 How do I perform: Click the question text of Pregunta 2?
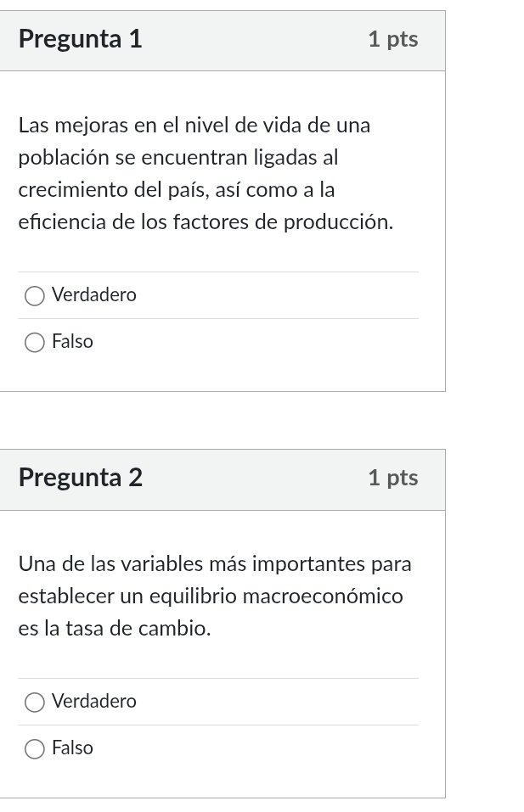[215, 596]
